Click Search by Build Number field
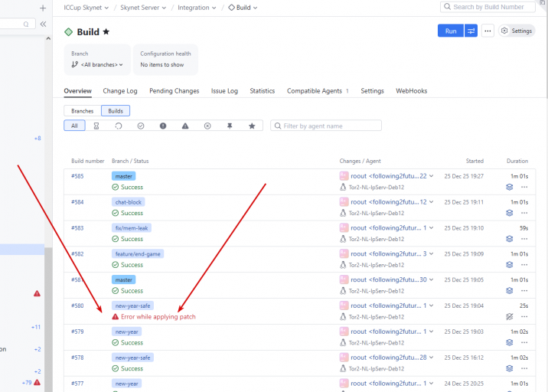The image size is (548, 392). tap(488, 7)
